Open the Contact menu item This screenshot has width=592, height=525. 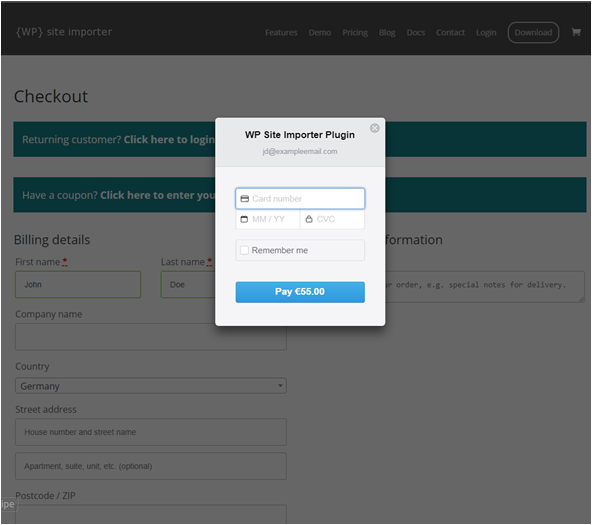coord(450,32)
